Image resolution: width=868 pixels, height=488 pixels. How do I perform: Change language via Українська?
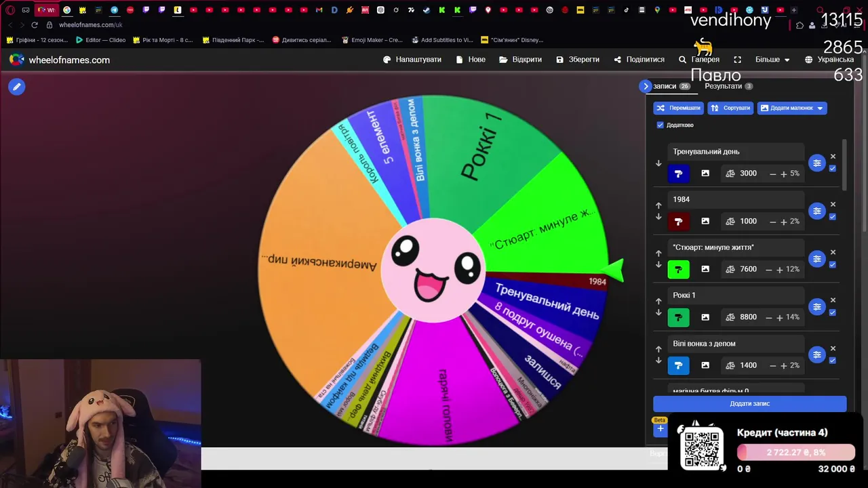(829, 60)
